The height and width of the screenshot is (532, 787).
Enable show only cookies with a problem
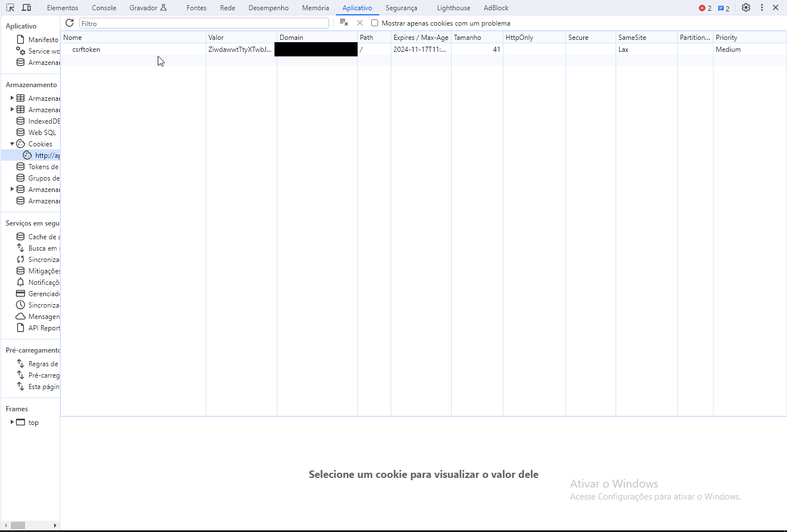coord(375,23)
